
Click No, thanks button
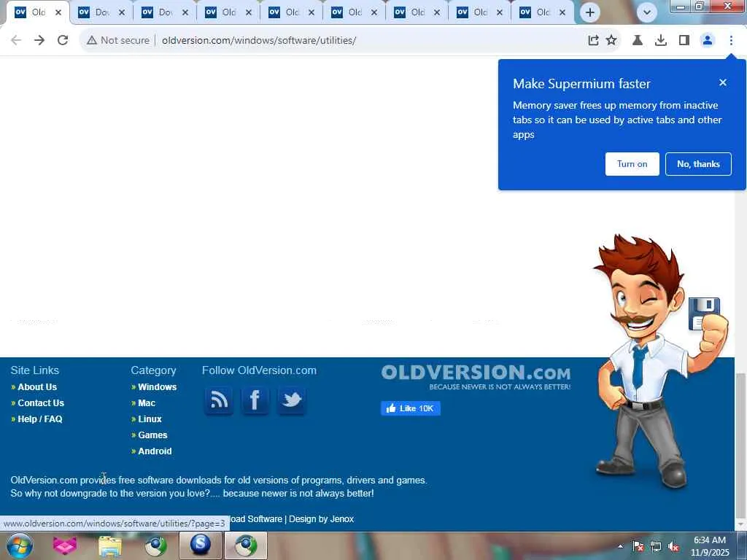(698, 164)
